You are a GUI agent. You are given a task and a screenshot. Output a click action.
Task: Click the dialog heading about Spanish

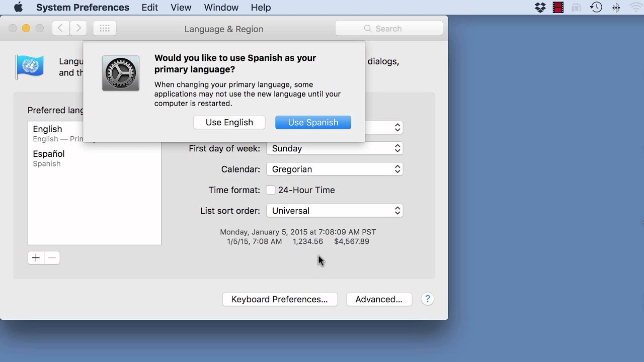coord(235,63)
